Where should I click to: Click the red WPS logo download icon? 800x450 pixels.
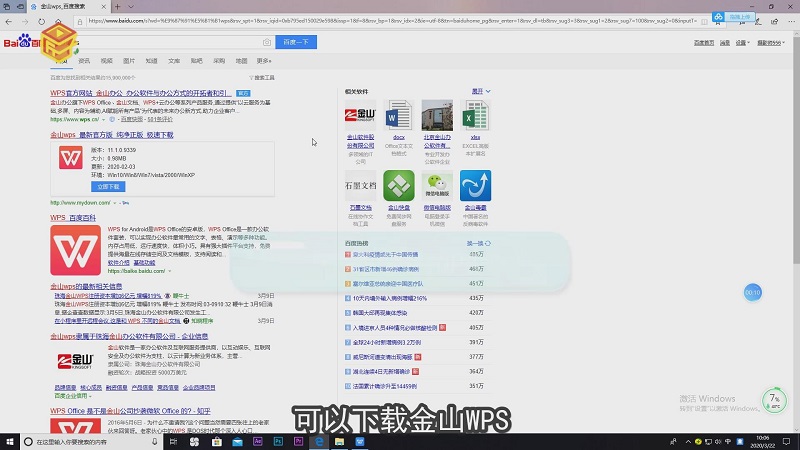pyautogui.click(x=70, y=160)
